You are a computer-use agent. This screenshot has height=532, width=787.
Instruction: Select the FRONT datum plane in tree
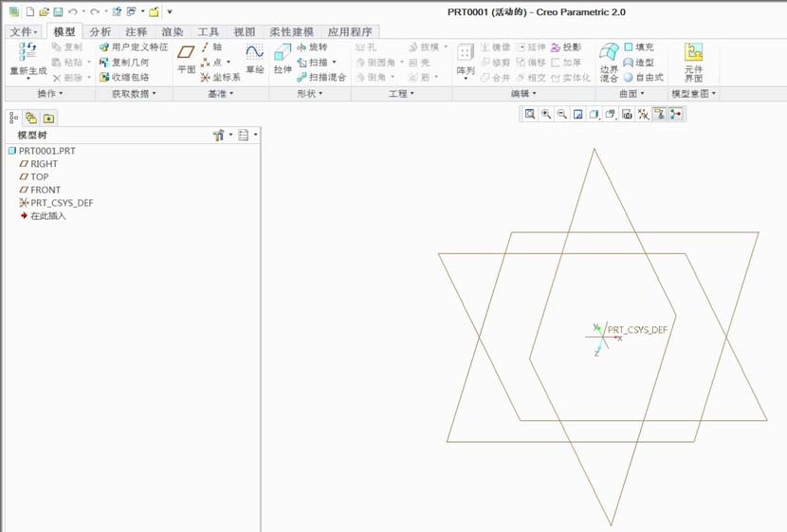[40, 190]
